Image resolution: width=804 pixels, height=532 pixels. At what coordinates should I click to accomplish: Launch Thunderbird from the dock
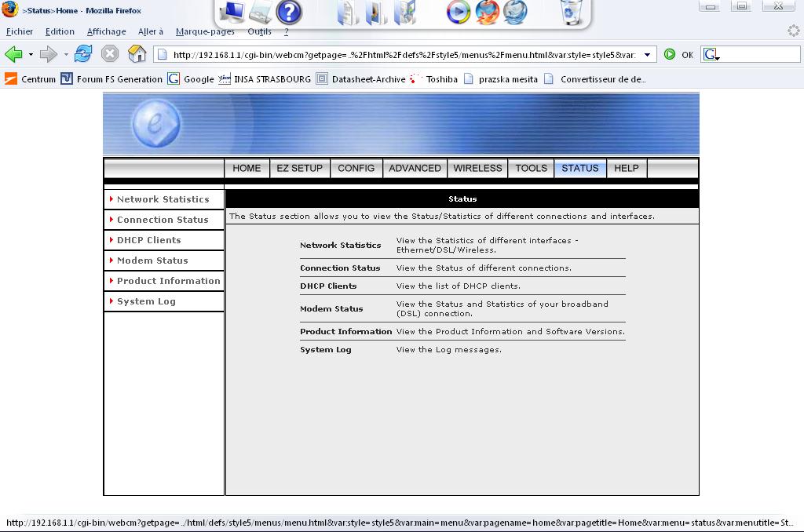pos(515,13)
